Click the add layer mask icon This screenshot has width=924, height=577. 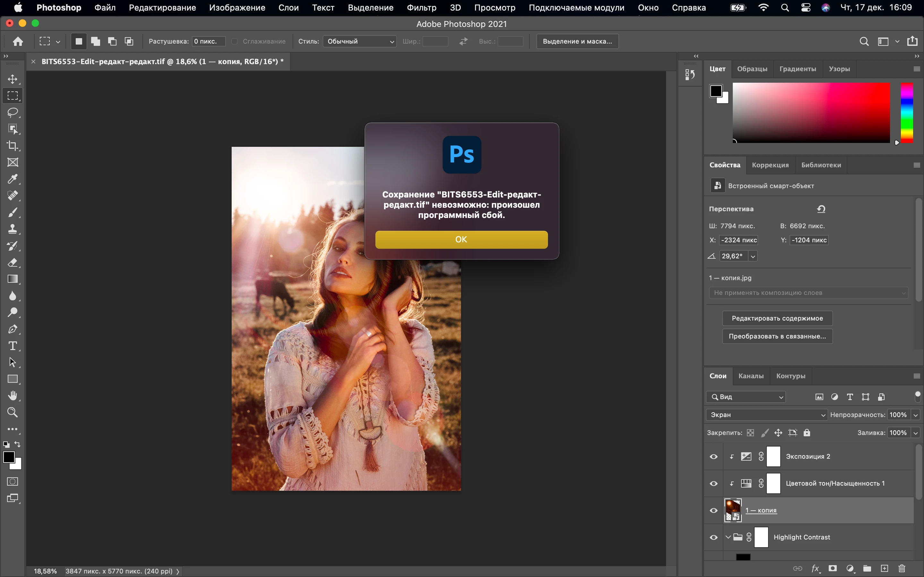click(833, 568)
